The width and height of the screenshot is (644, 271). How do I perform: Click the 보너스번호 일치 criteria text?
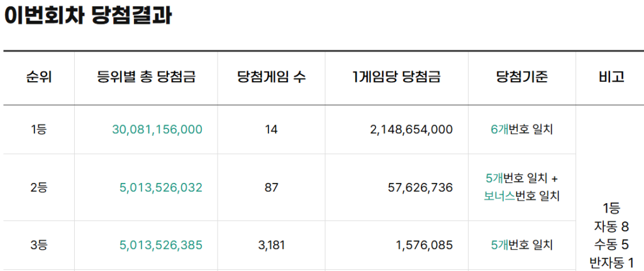521,196
